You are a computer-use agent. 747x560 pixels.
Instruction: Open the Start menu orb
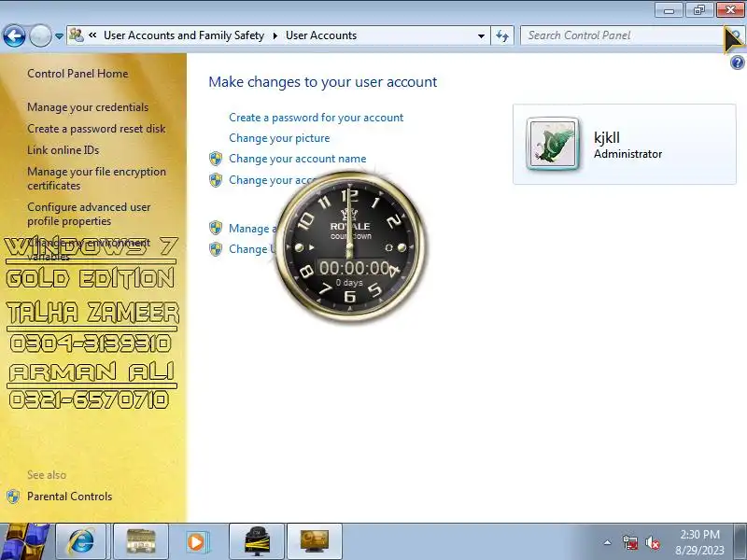pyautogui.click(x=24, y=541)
